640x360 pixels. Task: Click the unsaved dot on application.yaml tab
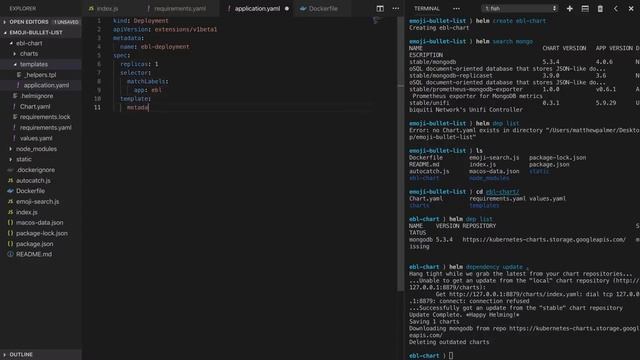tap(287, 9)
